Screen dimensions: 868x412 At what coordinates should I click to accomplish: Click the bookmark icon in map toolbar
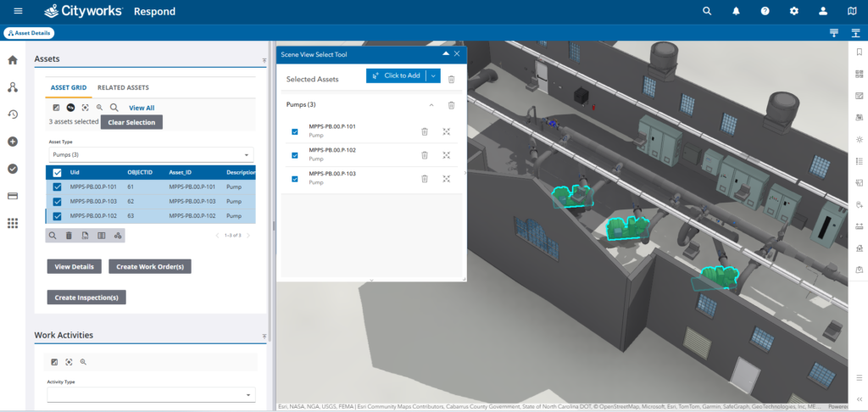point(860,52)
